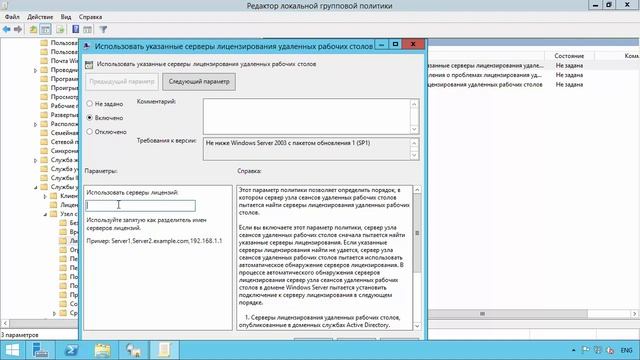Click the taskbar icon after File Explorer

coord(133,350)
